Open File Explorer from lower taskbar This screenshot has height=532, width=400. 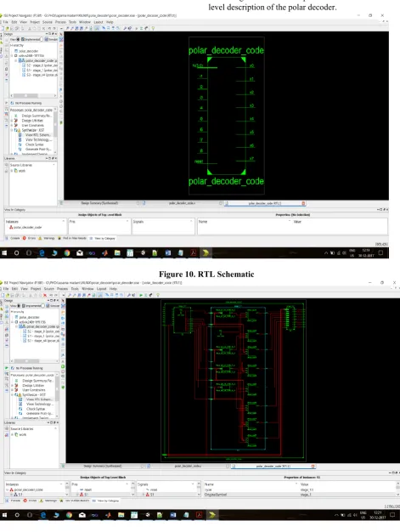[x=121, y=515]
